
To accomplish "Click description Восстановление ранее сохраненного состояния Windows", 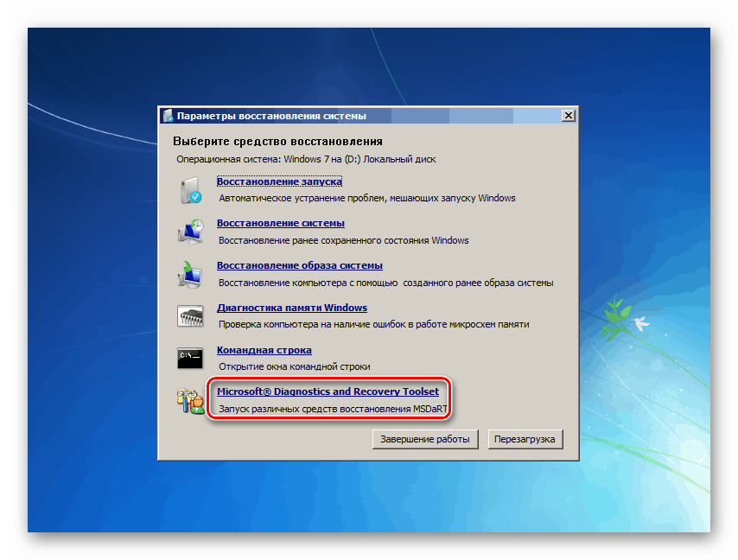I will tap(344, 240).
